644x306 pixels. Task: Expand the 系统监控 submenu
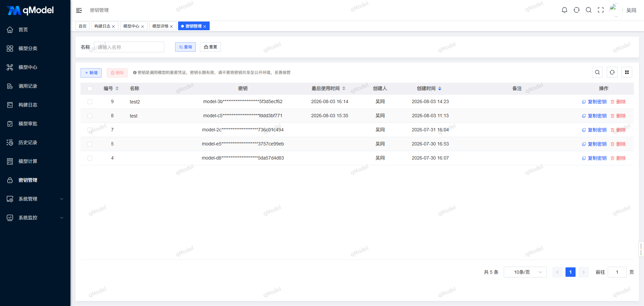[x=35, y=218]
